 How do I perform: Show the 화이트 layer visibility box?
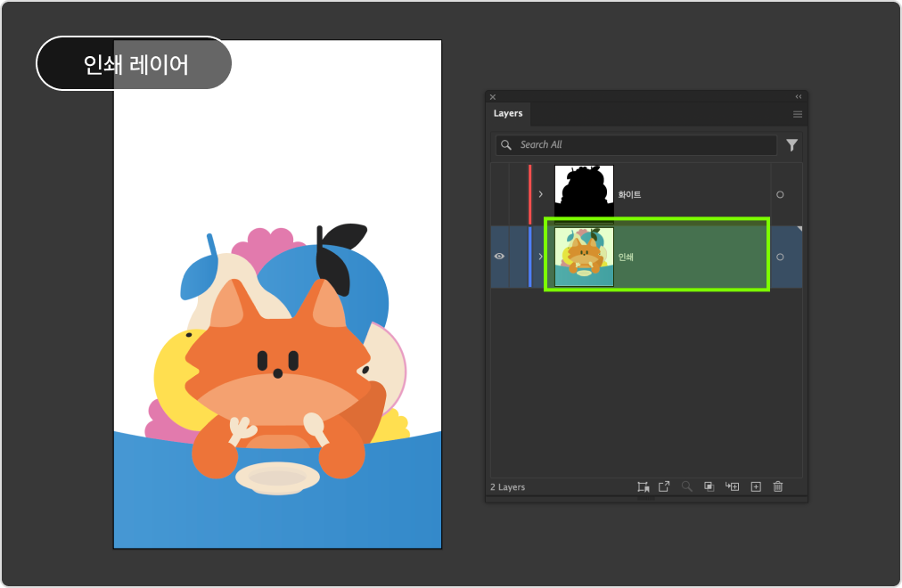(x=499, y=194)
